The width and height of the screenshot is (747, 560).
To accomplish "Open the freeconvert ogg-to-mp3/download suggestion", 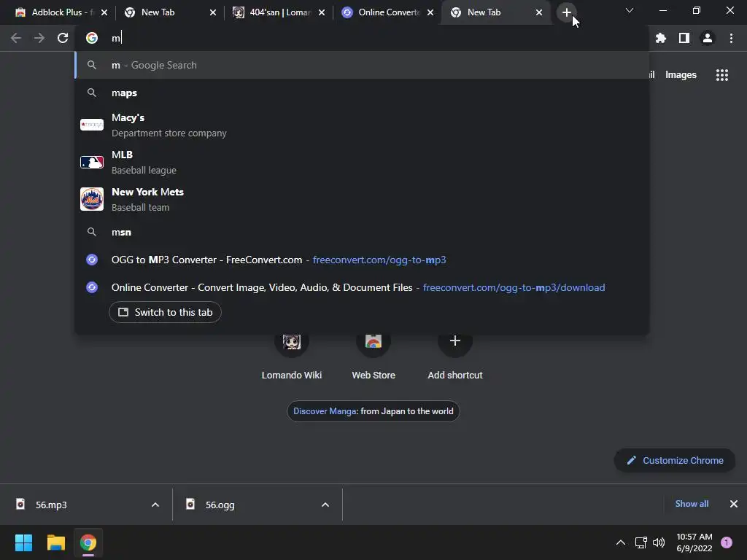I will (362, 287).
